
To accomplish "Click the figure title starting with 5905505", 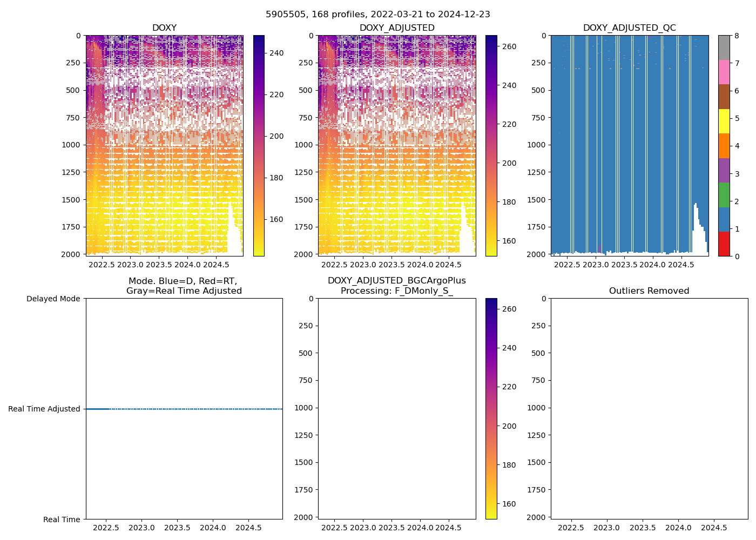I will [x=377, y=15].
